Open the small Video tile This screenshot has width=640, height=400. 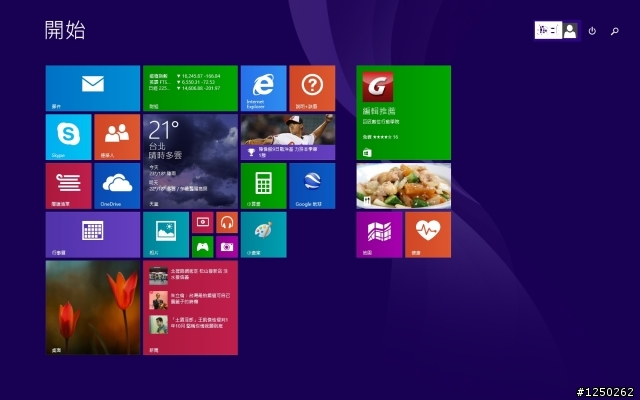202,222
